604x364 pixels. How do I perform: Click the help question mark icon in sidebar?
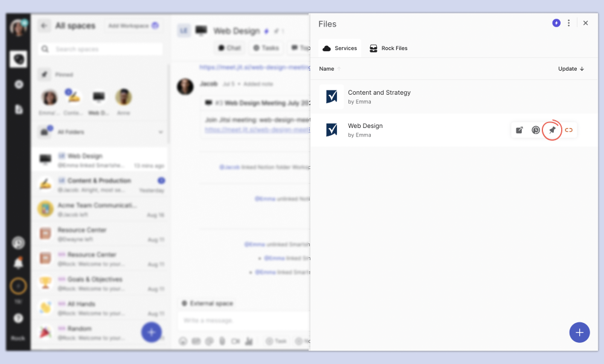point(18,318)
